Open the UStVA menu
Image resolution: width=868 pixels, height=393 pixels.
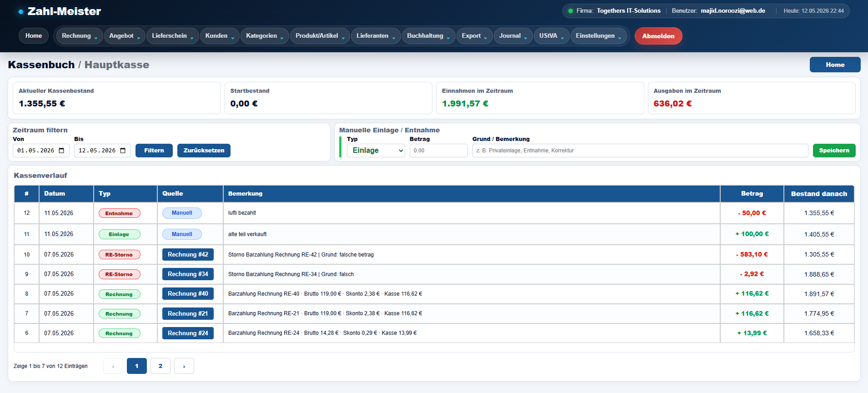click(551, 36)
